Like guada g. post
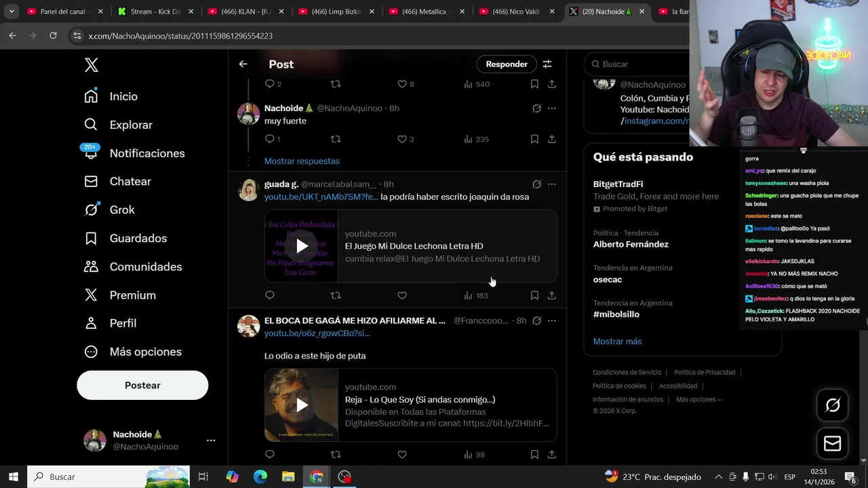 pos(402,296)
